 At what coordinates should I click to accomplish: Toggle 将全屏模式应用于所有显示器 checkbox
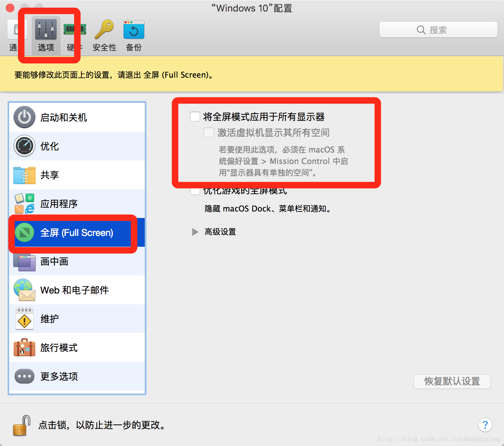tap(195, 117)
